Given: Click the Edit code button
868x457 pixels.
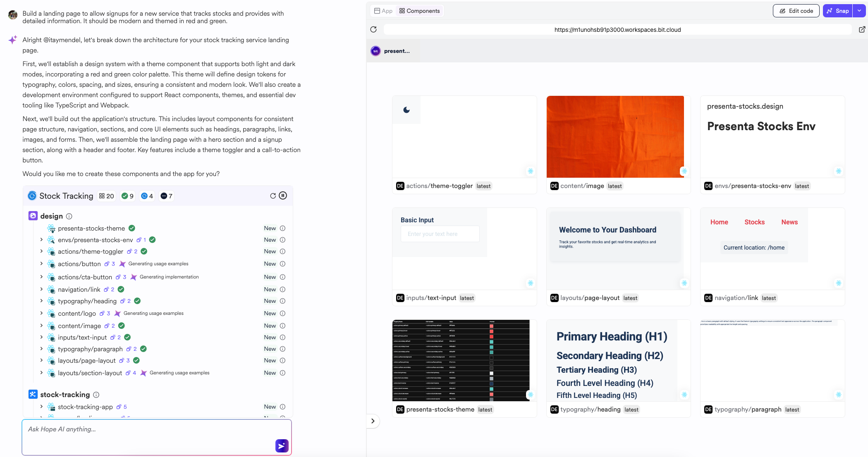Looking at the screenshot, I should click(796, 11).
